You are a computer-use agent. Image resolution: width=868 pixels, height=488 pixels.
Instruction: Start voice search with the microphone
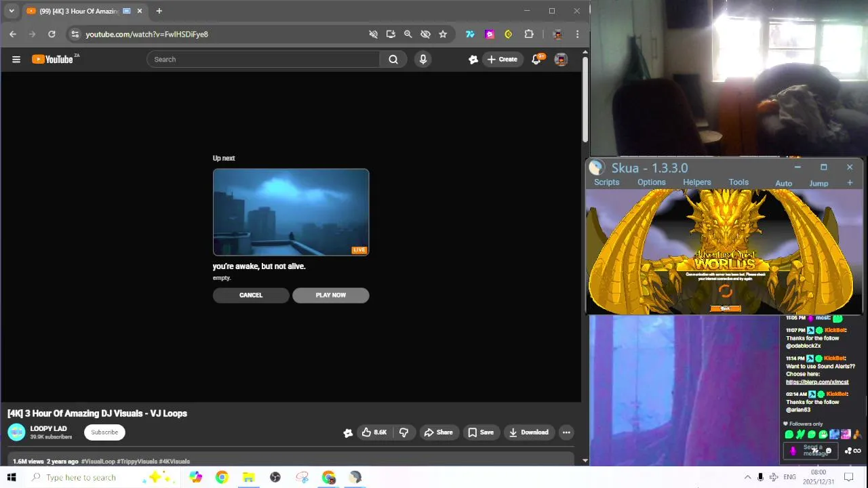(423, 60)
